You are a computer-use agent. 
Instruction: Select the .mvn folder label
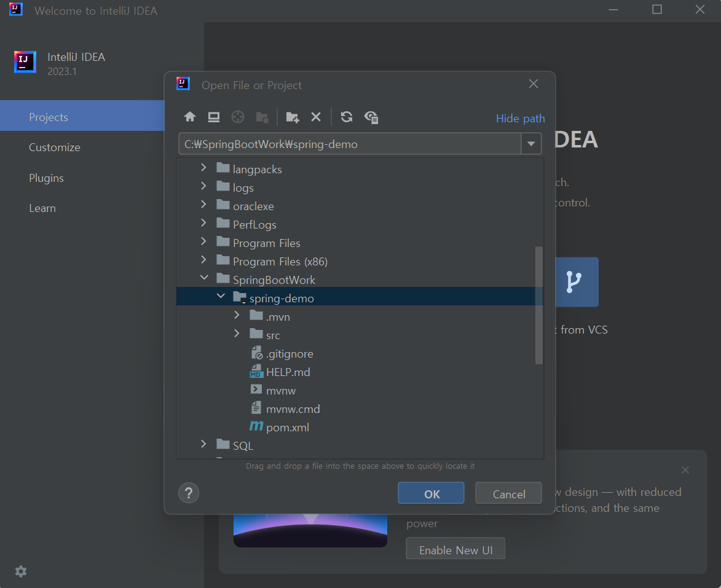click(x=278, y=317)
